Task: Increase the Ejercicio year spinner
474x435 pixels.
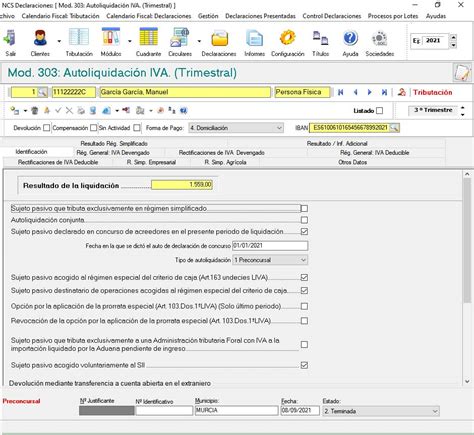Action: (453, 37)
